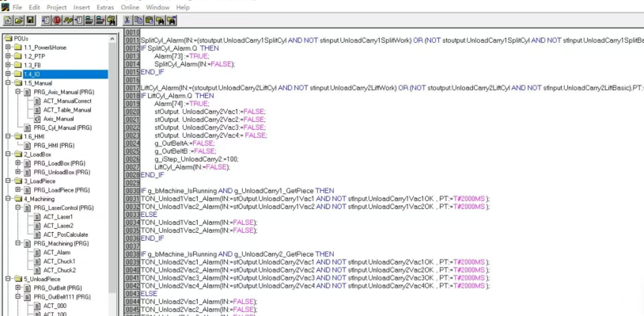
Task: Click the application logo icon beside File
Action: pos(5,7)
